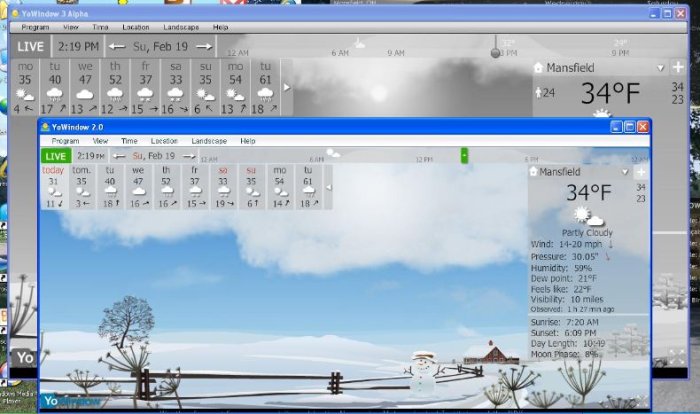Open Location menu in YoWindow 3 Alpha
Viewport: 700px width, 414px height.
coord(136,27)
